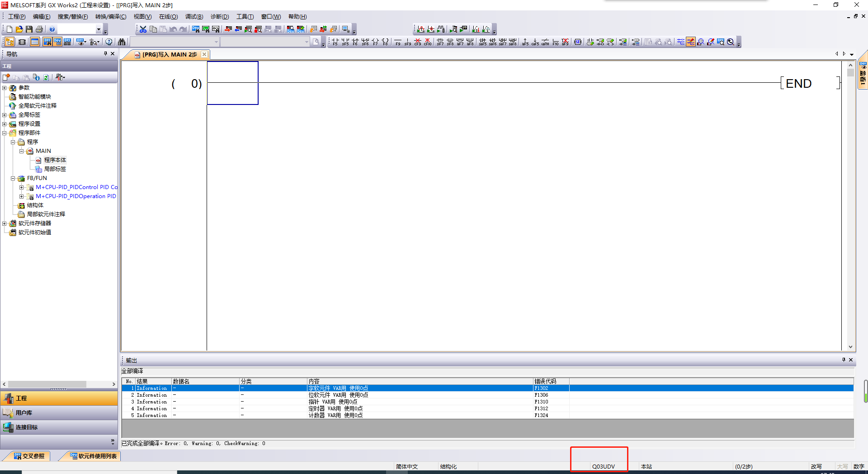This screenshot has height=474, width=868.
Task: Insert an application instruction (F8)
Action: tap(385, 42)
